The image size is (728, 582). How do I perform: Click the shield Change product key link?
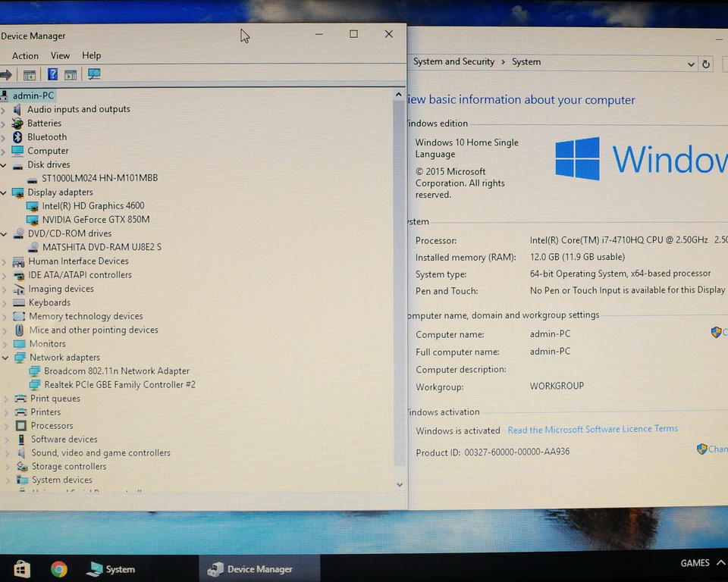coord(712,449)
